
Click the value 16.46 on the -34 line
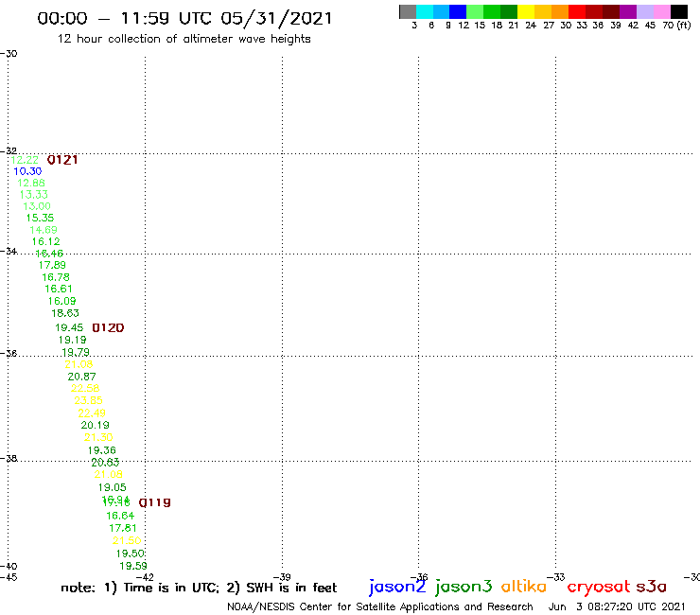click(x=49, y=254)
